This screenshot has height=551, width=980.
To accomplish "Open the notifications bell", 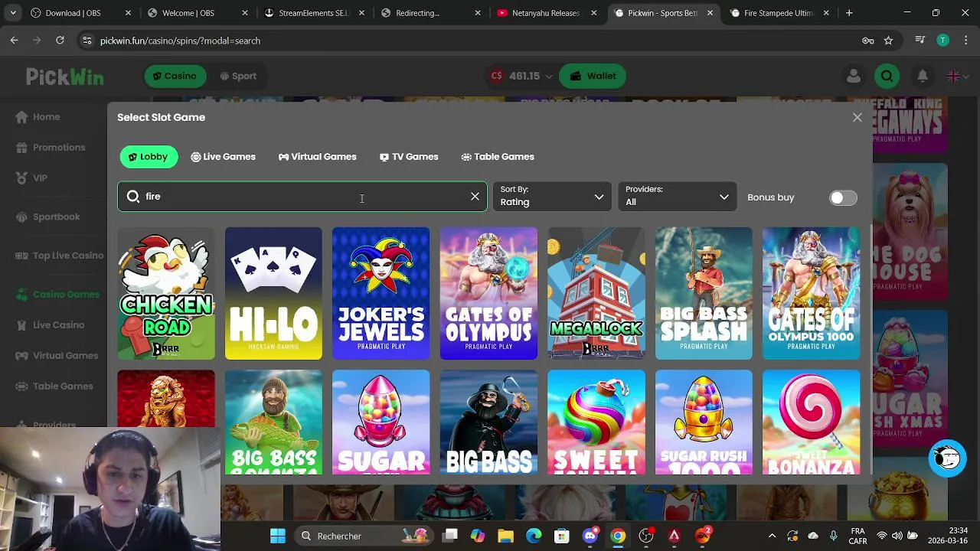I will click(923, 76).
